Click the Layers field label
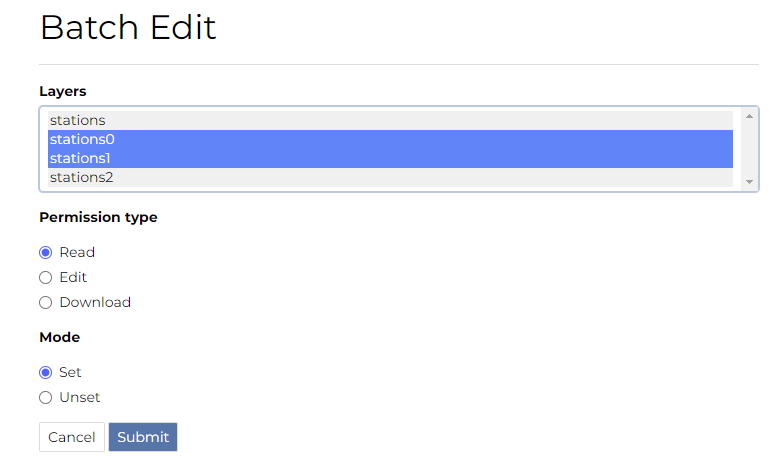Screen dimensions: 774x471 coord(62,91)
